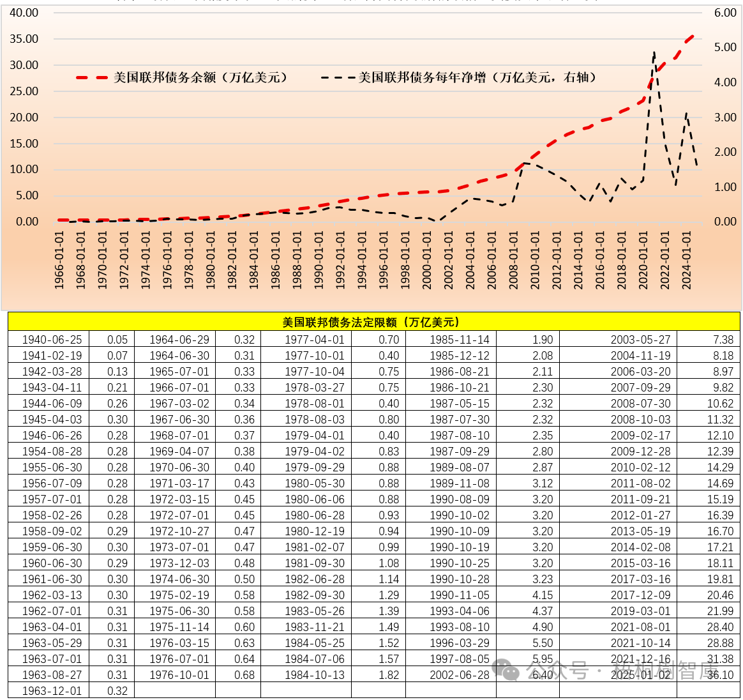
Task: Click the 36.10 debt limit value cell
Action: (x=720, y=675)
